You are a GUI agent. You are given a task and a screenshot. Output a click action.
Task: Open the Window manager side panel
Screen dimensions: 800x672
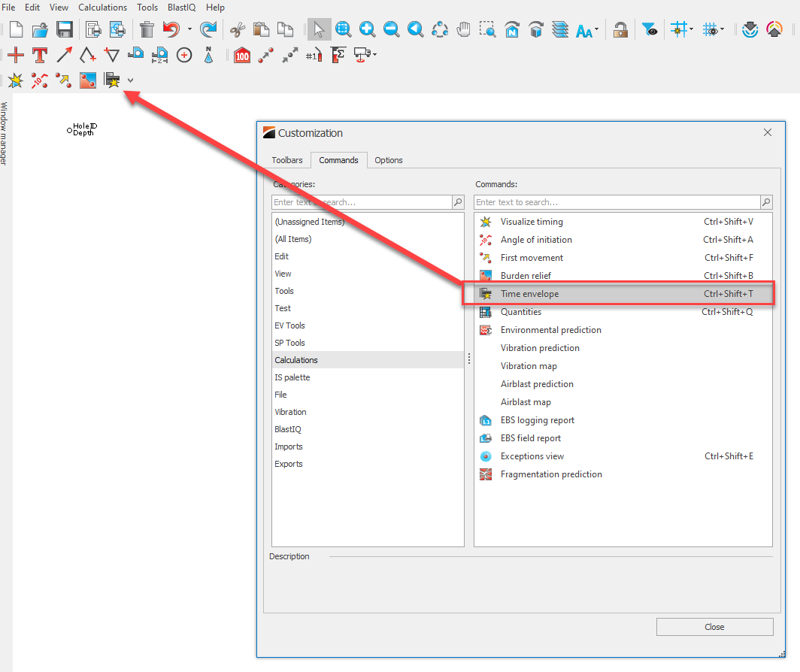point(4,133)
